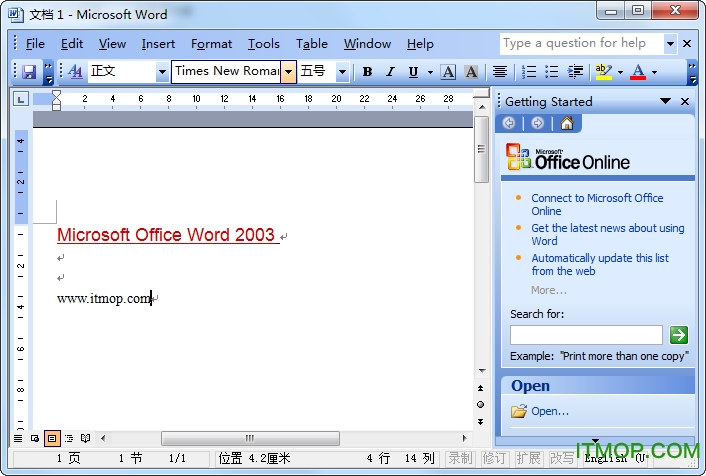706x476 pixels.
Task: Open the Edit menu
Action: 72,44
